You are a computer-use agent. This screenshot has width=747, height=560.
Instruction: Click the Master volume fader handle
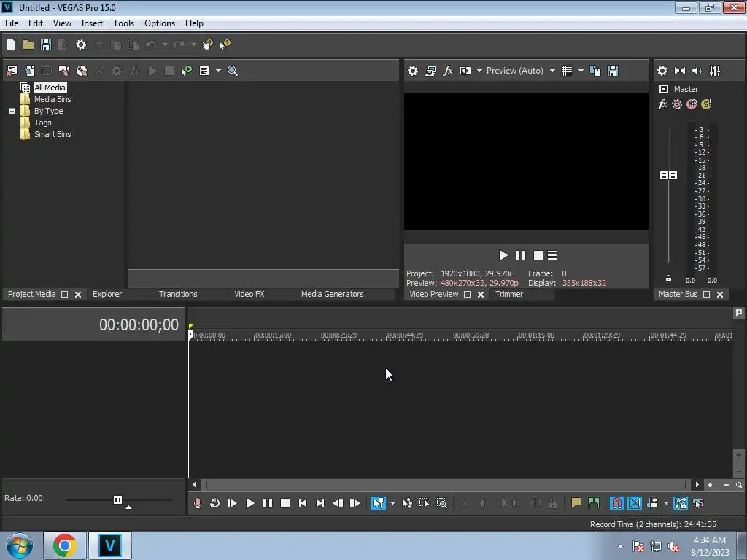668,176
